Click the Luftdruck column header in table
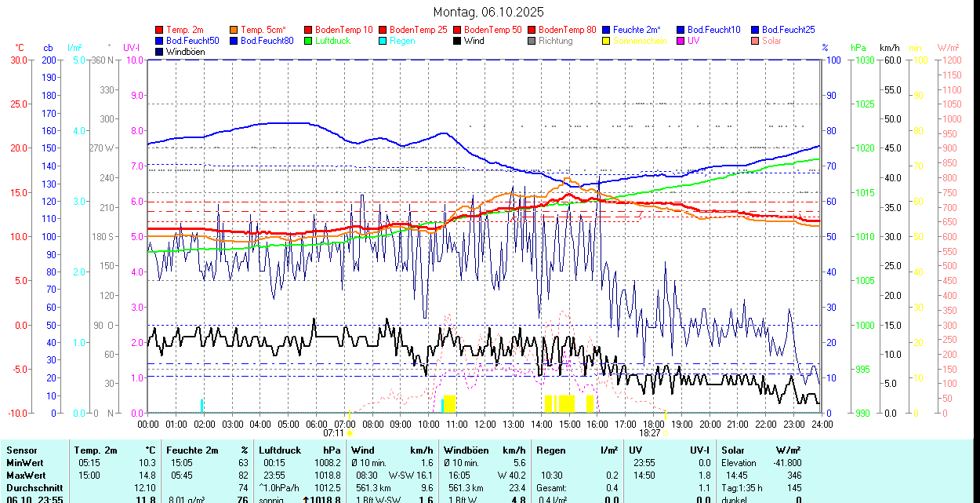 280,450
